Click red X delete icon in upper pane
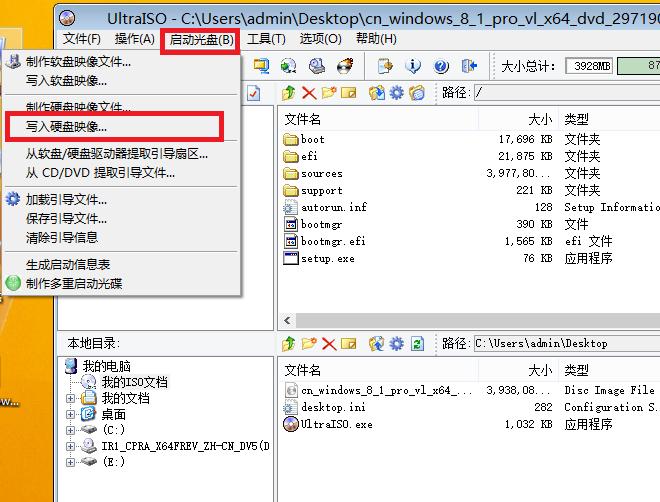Viewport: 660px width, 502px height. [308, 92]
